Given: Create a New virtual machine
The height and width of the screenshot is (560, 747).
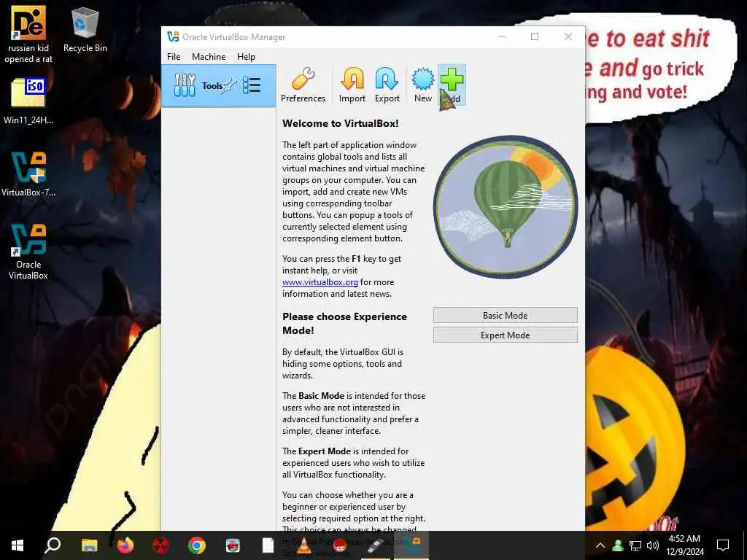Looking at the screenshot, I should pyautogui.click(x=422, y=85).
